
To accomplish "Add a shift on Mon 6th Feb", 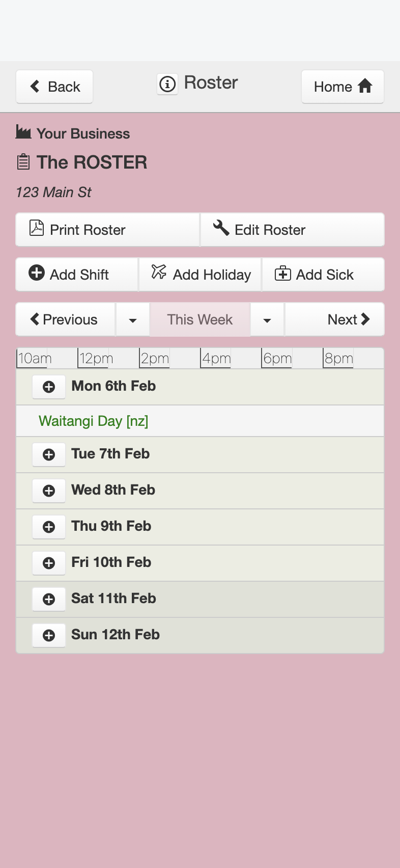I will (49, 387).
